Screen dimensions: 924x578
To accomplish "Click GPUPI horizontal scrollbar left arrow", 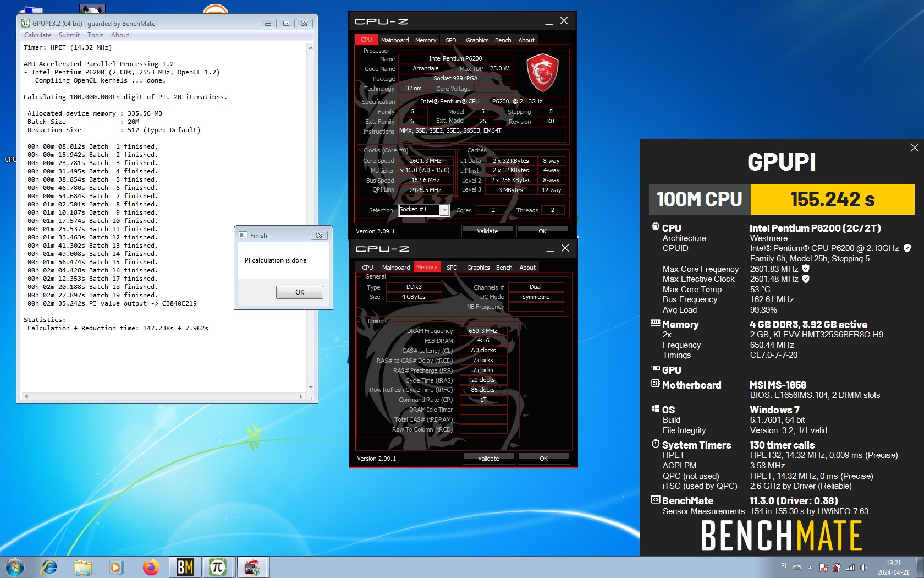I will click(x=26, y=396).
